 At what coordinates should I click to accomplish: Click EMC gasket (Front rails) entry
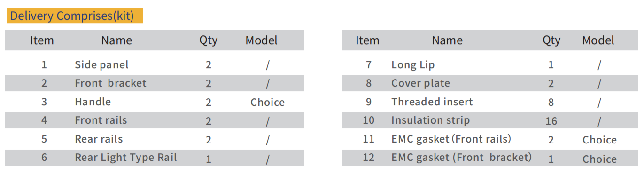point(451,139)
